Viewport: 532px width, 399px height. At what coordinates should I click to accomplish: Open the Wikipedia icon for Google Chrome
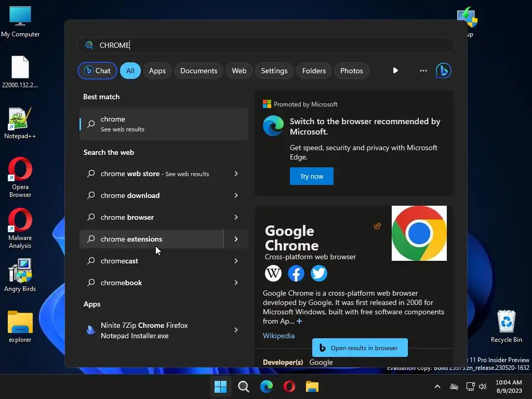(x=273, y=273)
